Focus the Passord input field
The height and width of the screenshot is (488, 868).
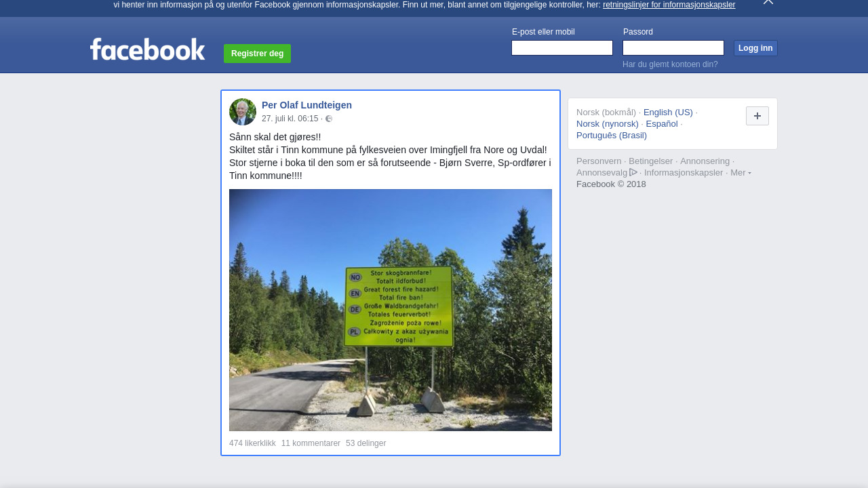point(673,48)
